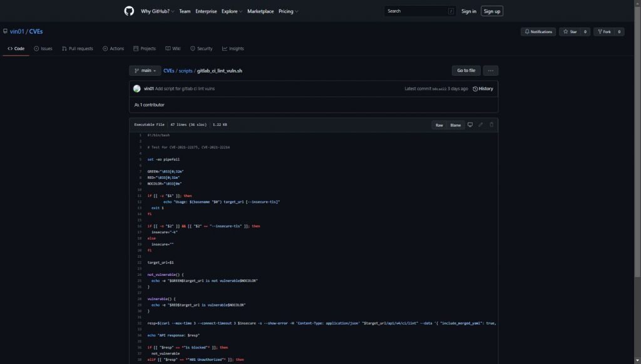The width and height of the screenshot is (641, 364).
Task: Go to scripts folder in breadcrumb
Action: pyautogui.click(x=185, y=71)
